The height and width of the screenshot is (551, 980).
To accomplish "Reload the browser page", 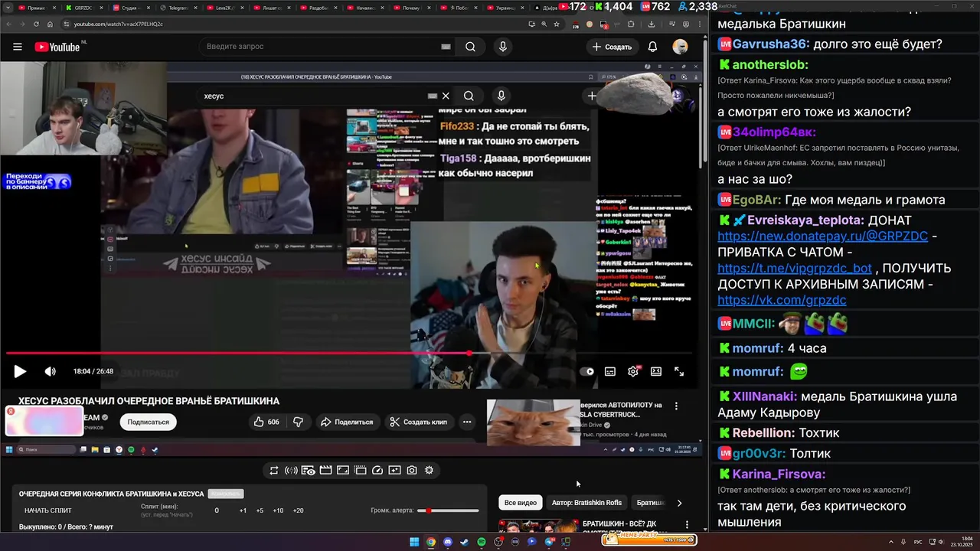I will click(36, 24).
